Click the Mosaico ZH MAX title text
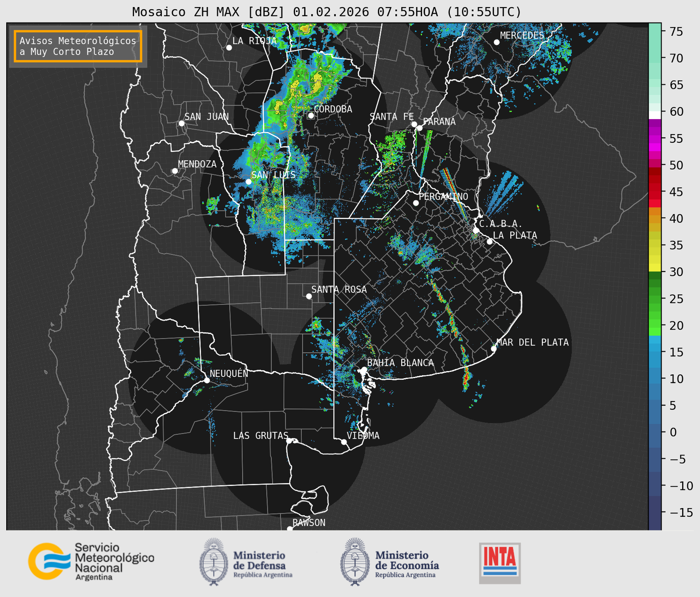700x597 pixels. tap(326, 12)
